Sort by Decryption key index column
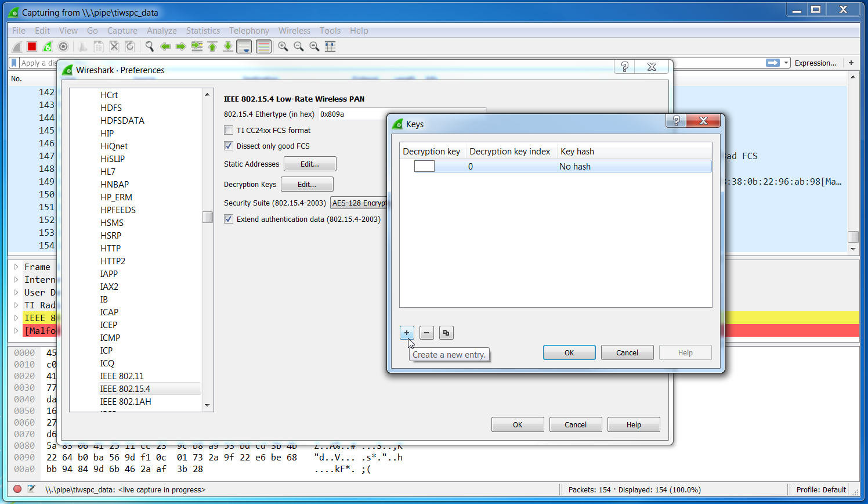Image resolution: width=868 pixels, height=504 pixels. [x=510, y=152]
